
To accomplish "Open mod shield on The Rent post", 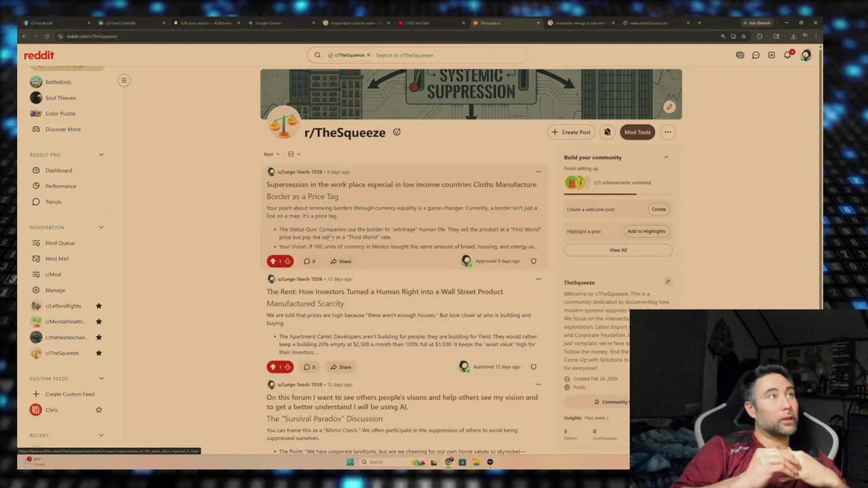I will click(x=533, y=367).
